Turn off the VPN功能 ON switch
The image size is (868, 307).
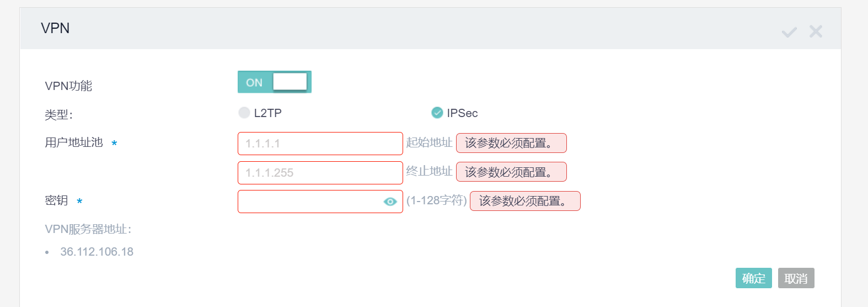point(275,82)
